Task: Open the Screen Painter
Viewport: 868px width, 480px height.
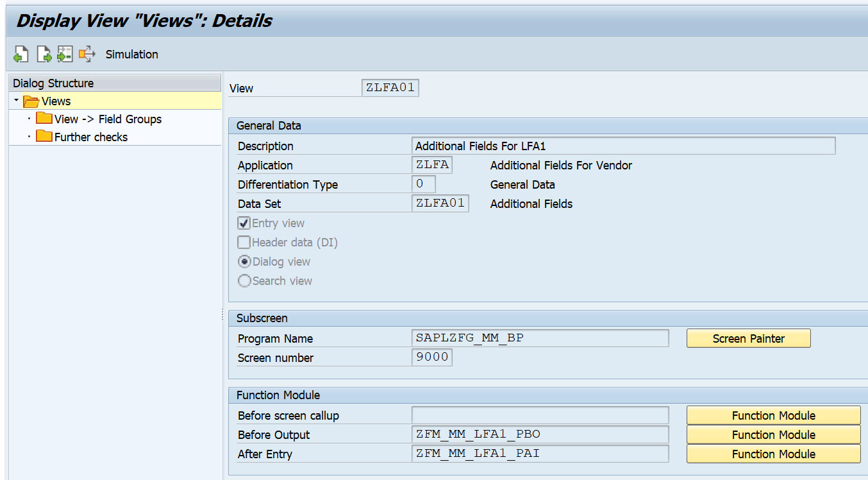Action: coord(748,338)
